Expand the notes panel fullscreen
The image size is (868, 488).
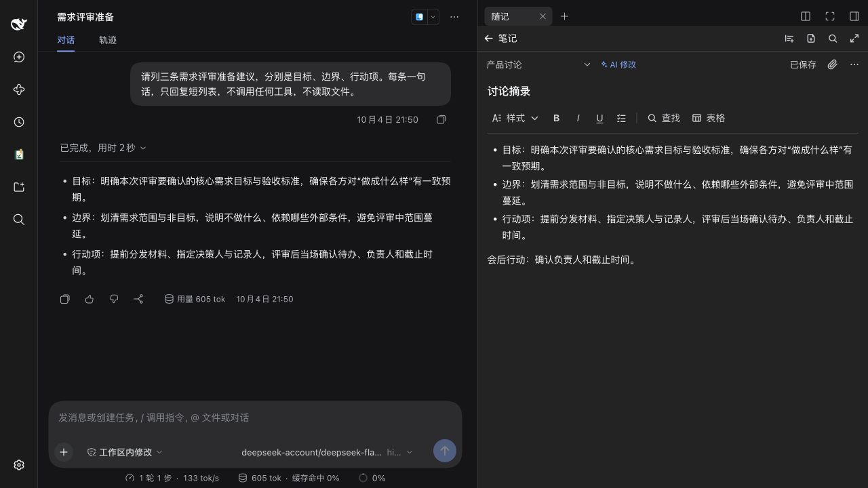(x=854, y=39)
